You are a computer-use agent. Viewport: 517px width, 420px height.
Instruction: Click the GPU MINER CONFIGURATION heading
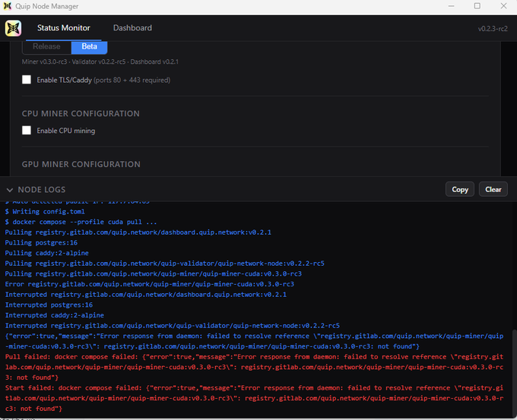pyautogui.click(x=81, y=164)
